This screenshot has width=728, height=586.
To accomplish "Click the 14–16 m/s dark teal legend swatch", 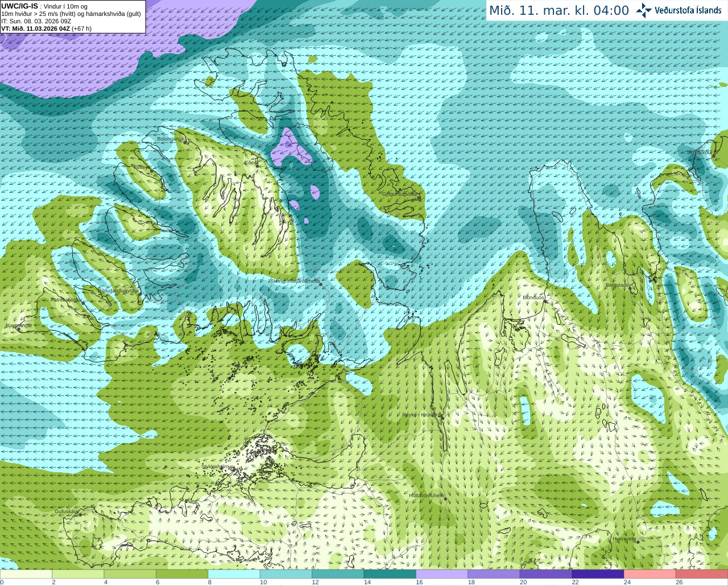I will [390, 574].
